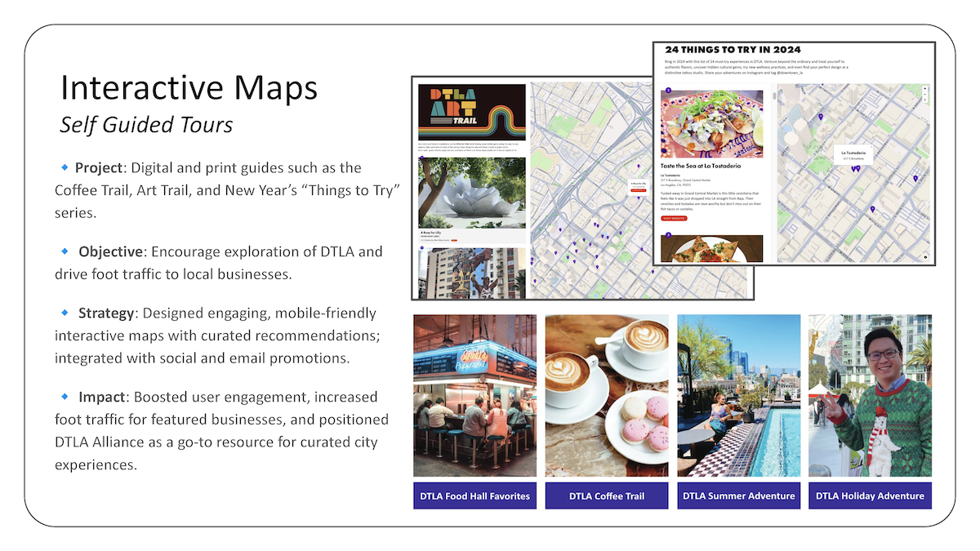Screen dimensions: 980x551
Task: Click the red Visit Website button
Action: pos(674,219)
